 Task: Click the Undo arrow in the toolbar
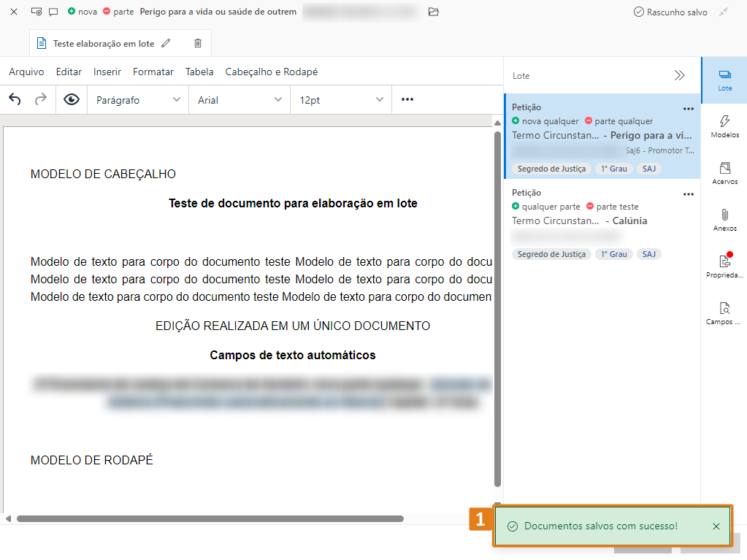[x=13, y=99]
